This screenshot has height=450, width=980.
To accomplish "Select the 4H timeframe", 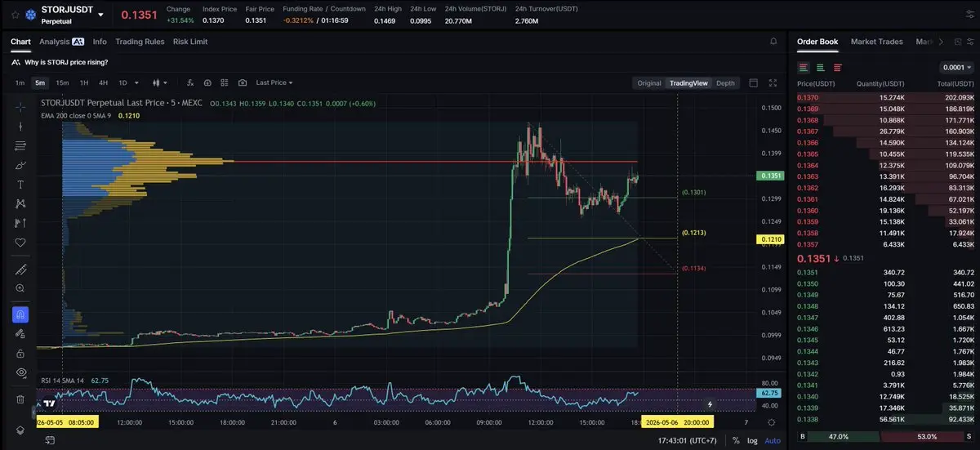I will 103,82.
